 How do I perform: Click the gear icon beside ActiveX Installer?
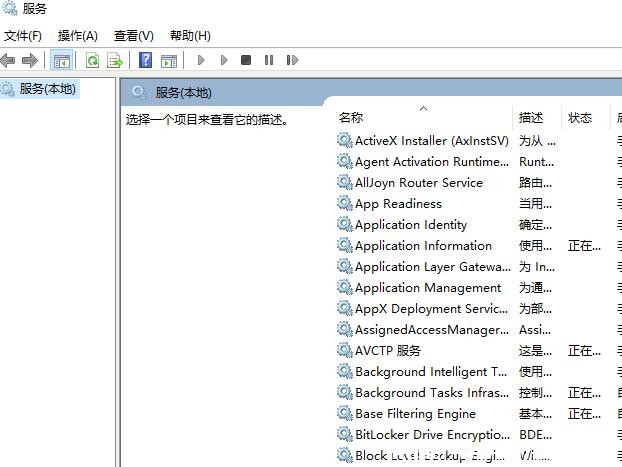345,140
